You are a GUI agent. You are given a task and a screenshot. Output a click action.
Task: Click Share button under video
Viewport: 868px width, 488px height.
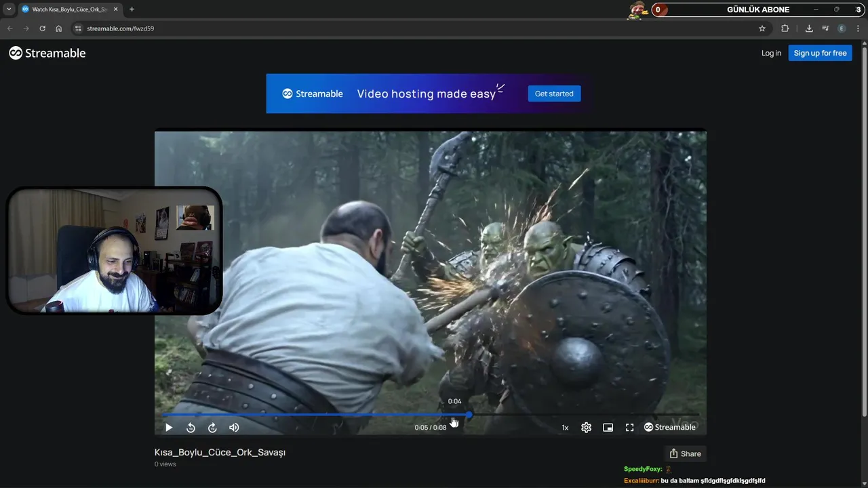click(685, 453)
